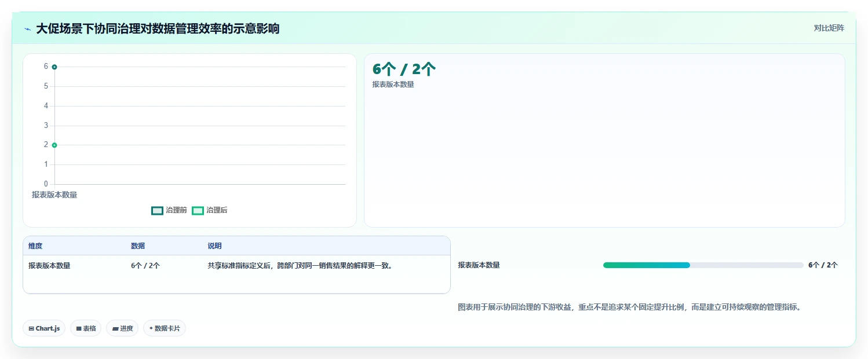Viewport: 868px width, 359px height.
Task: Click the 报表版本数量 label left of progress bar
Action: click(x=479, y=265)
